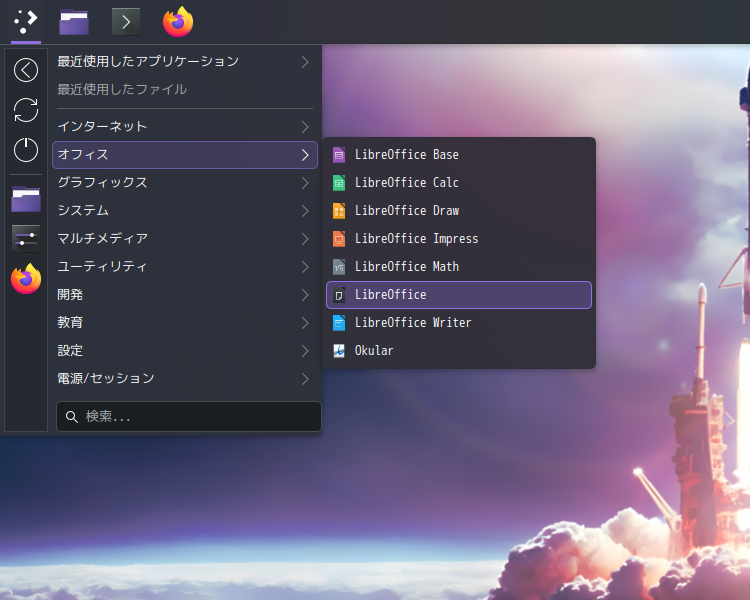The height and width of the screenshot is (600, 750).
Task: Click the LibreOffice start center icon
Action: coord(339,295)
